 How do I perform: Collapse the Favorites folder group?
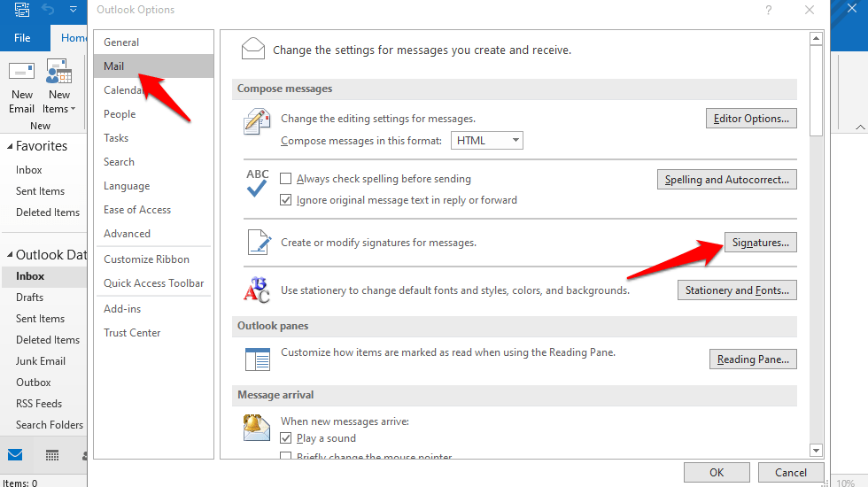[x=9, y=146]
